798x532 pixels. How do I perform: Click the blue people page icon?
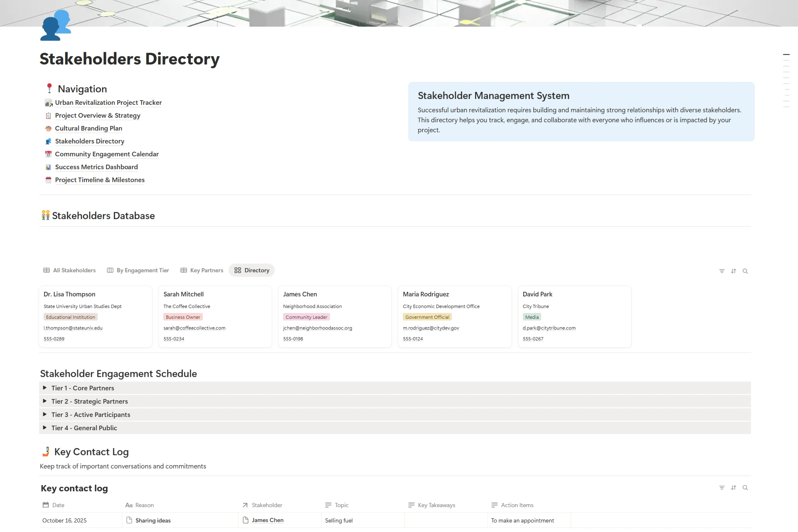click(x=56, y=26)
